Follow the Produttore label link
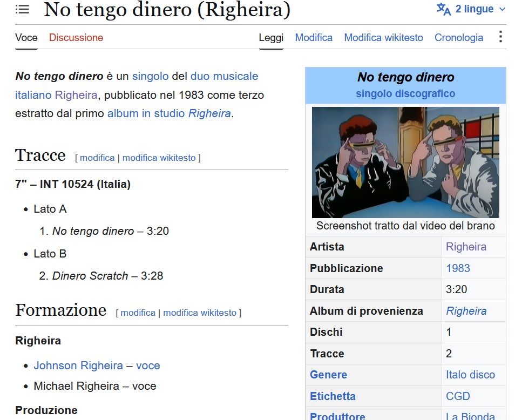This screenshot has width=515, height=420. (x=337, y=416)
